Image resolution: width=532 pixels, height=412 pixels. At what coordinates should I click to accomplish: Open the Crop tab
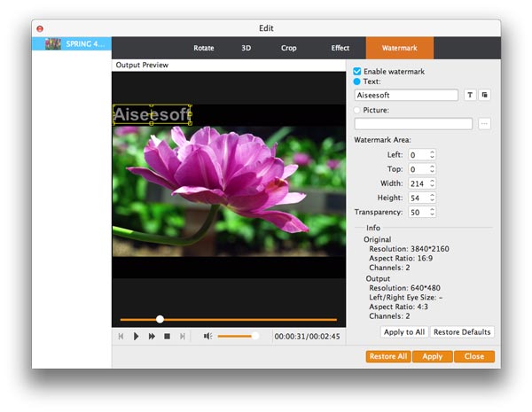[289, 48]
